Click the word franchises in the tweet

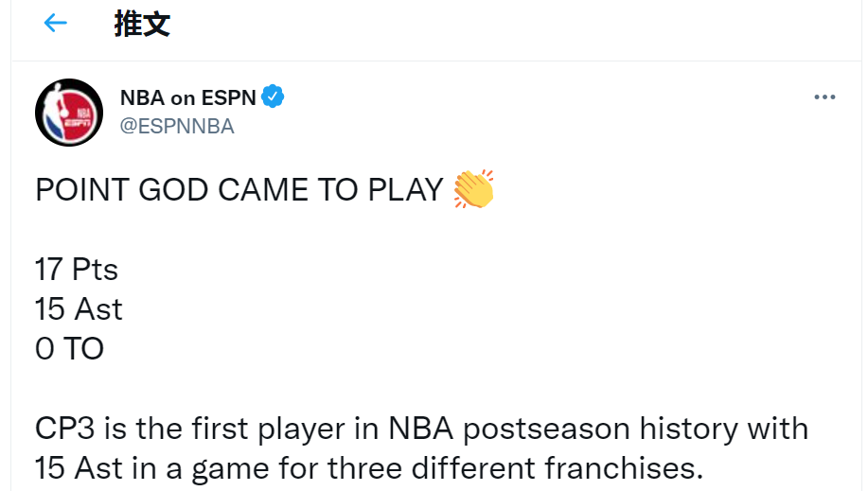pyautogui.click(x=624, y=468)
